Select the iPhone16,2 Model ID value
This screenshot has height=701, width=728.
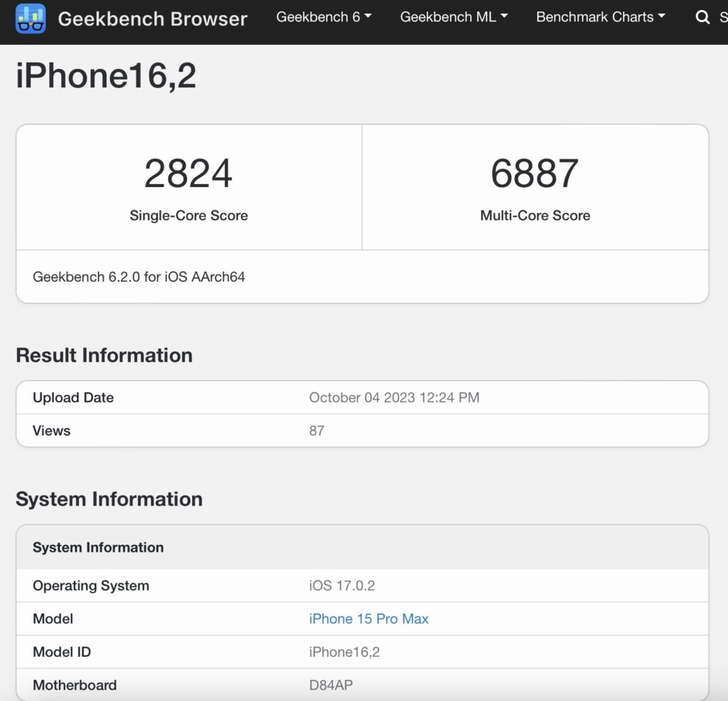point(345,652)
